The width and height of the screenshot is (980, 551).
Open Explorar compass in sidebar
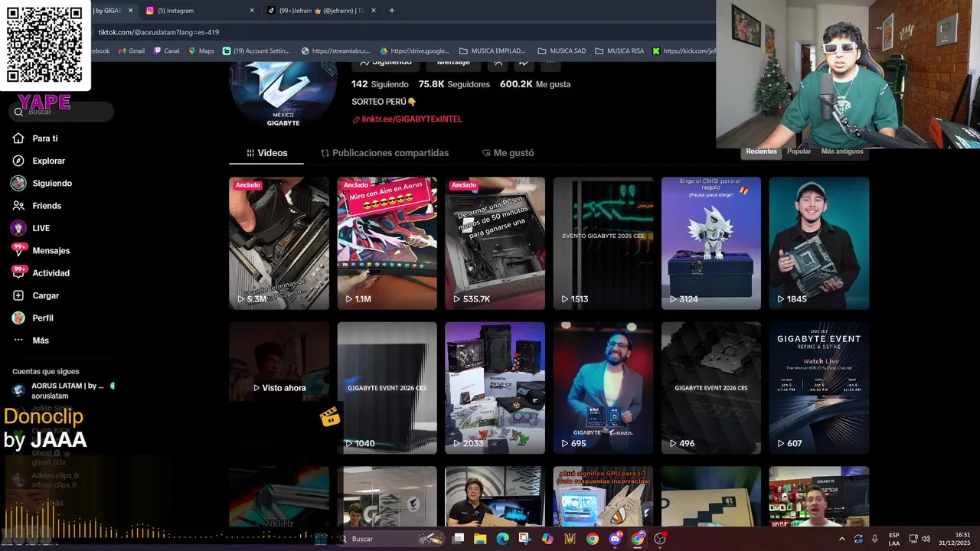pos(18,161)
